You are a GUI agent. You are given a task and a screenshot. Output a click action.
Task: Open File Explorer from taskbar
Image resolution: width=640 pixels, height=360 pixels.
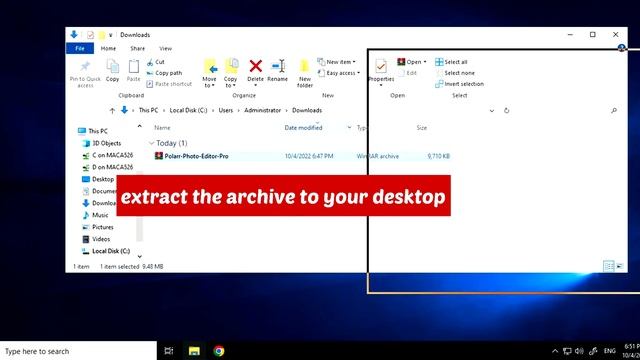click(194, 351)
